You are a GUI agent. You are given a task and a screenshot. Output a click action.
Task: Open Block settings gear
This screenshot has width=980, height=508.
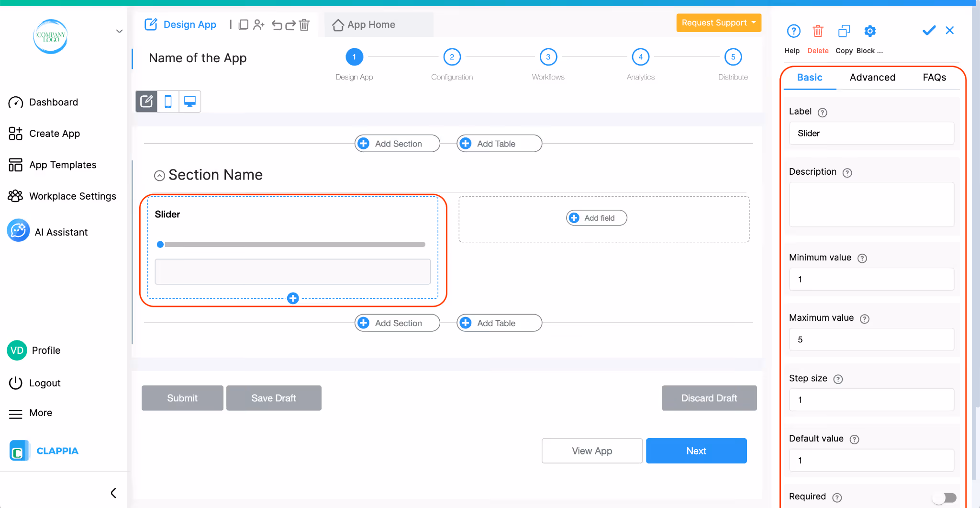(x=870, y=31)
